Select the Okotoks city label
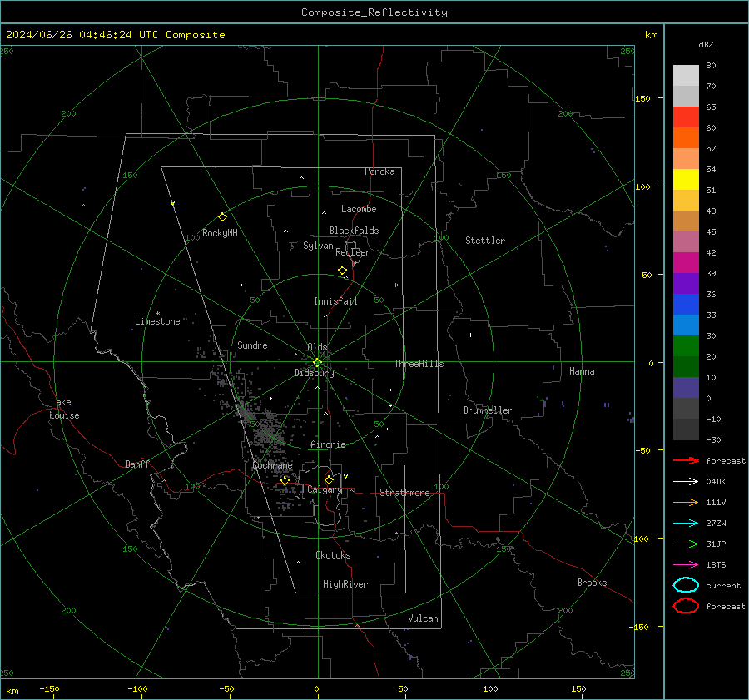 (333, 554)
